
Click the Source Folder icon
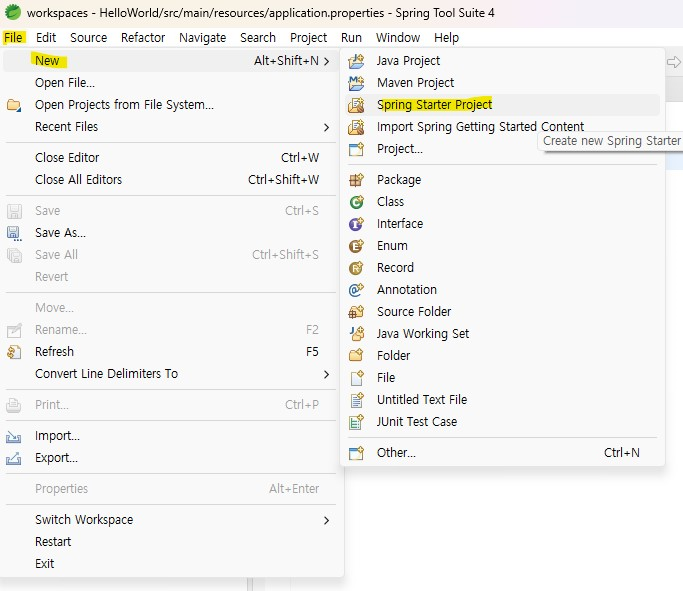point(356,312)
